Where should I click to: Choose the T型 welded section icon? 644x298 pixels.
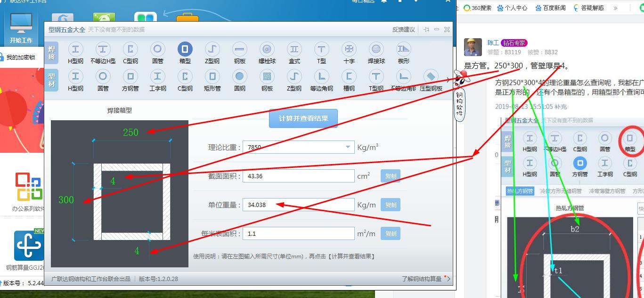tap(321, 49)
